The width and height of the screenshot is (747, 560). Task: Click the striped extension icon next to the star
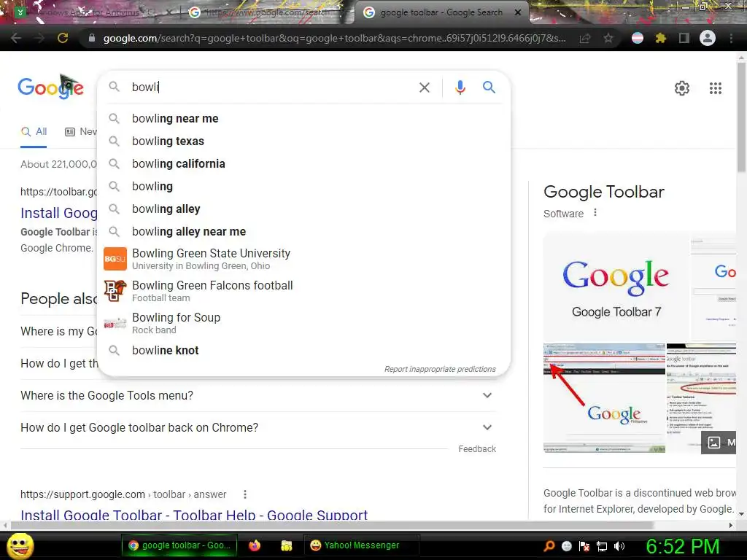click(638, 38)
